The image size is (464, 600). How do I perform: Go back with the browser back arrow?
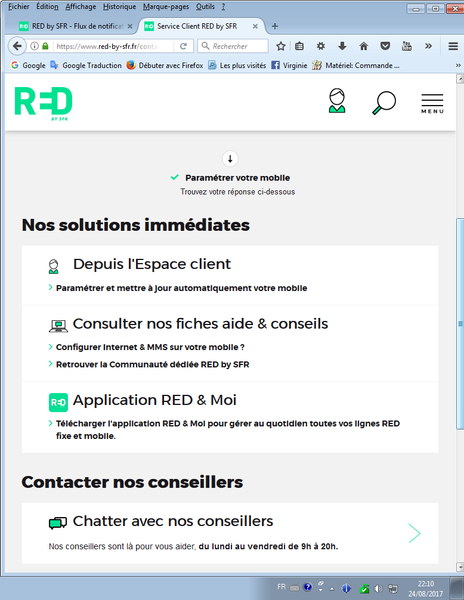click(x=17, y=46)
